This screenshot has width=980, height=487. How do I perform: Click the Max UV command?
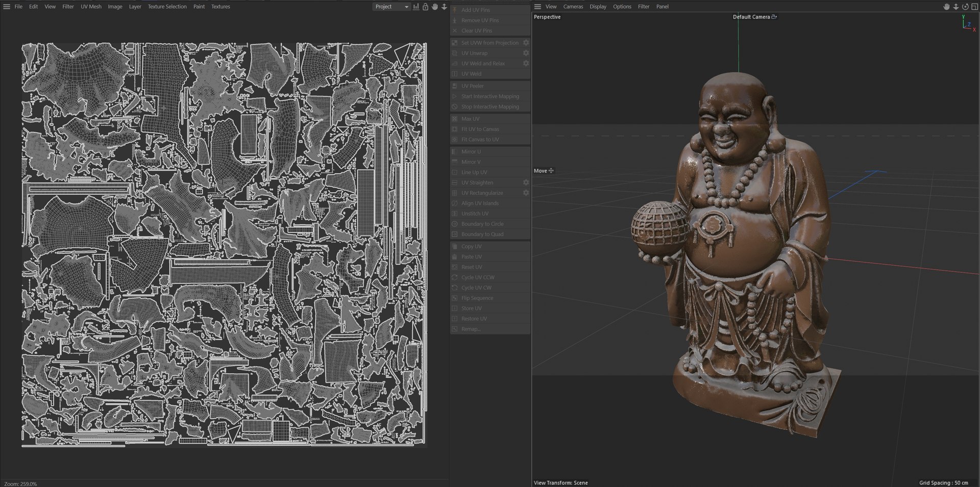[490, 119]
